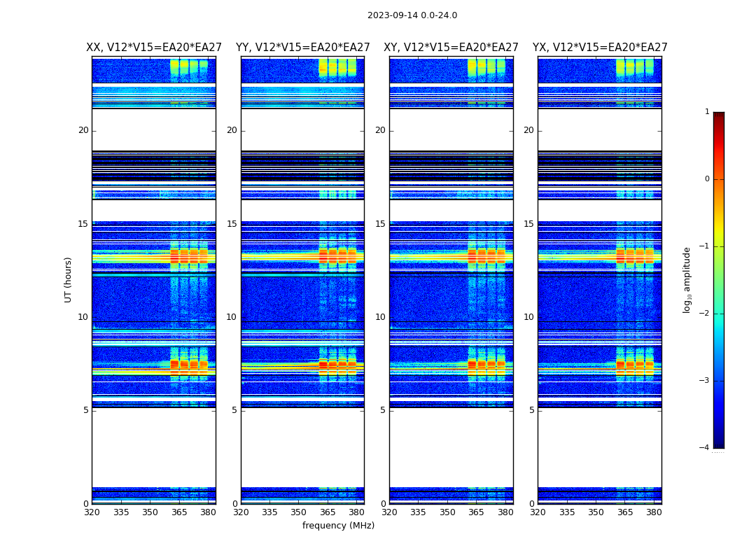The width and height of the screenshot is (735, 560).
Task: Select the XX polarization panel title
Action: pyautogui.click(x=154, y=48)
